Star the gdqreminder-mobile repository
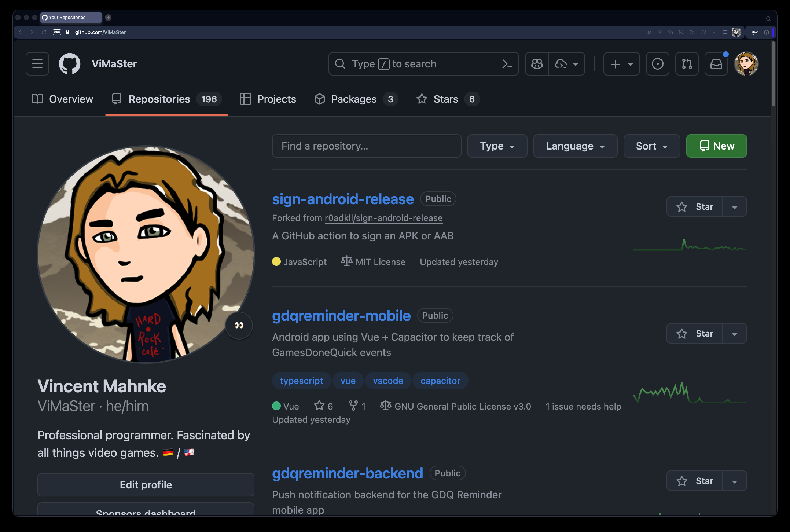The width and height of the screenshot is (790, 532). [x=695, y=334]
